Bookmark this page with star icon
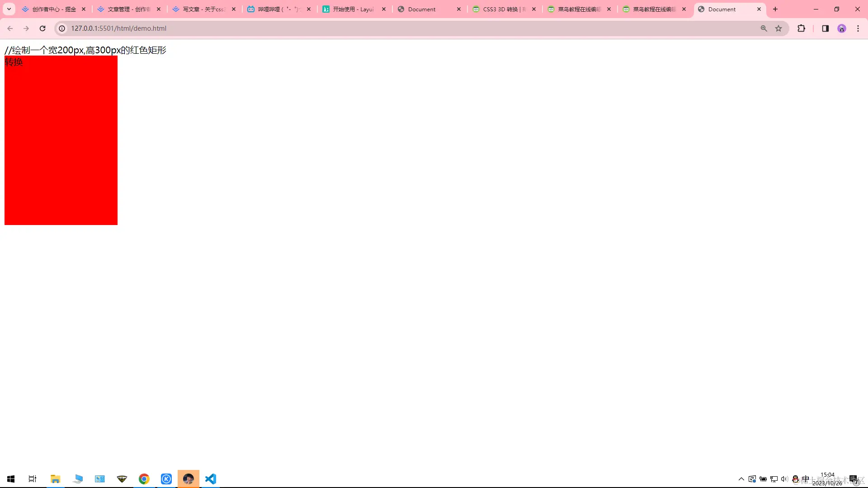The image size is (868, 488). [778, 28]
